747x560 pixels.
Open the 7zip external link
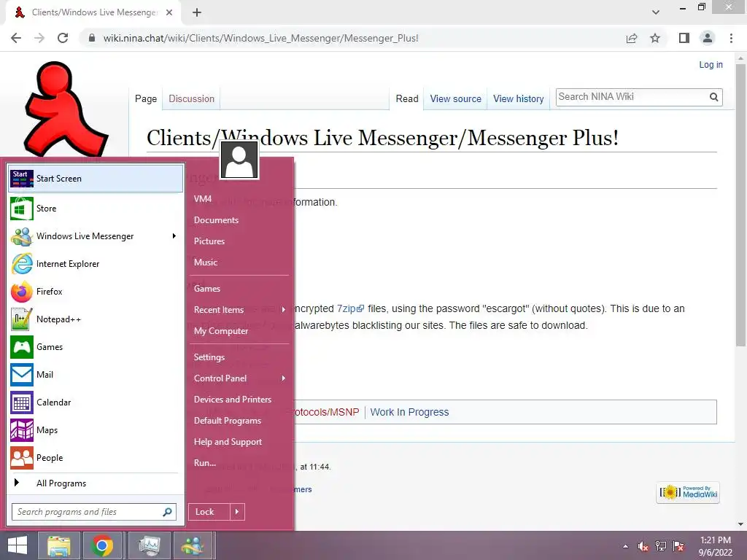(350, 308)
